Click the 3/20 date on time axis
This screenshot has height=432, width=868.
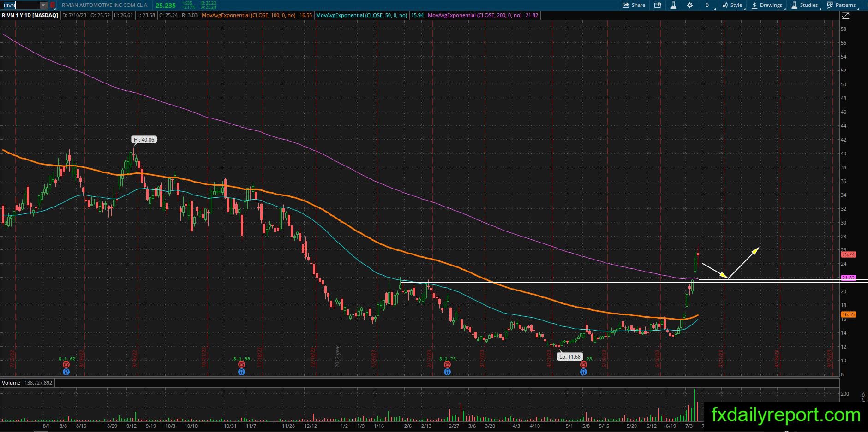click(x=490, y=426)
